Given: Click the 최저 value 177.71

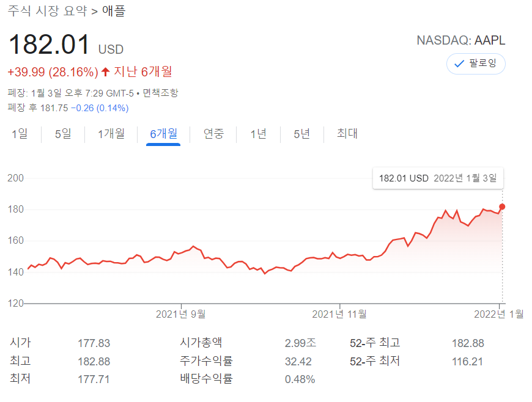Looking at the screenshot, I should [x=94, y=379].
